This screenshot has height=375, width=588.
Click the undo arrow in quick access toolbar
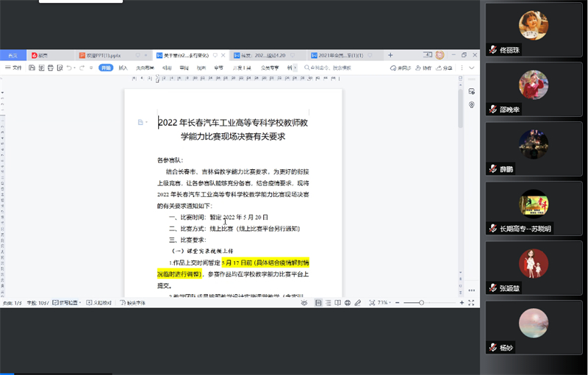68,68
